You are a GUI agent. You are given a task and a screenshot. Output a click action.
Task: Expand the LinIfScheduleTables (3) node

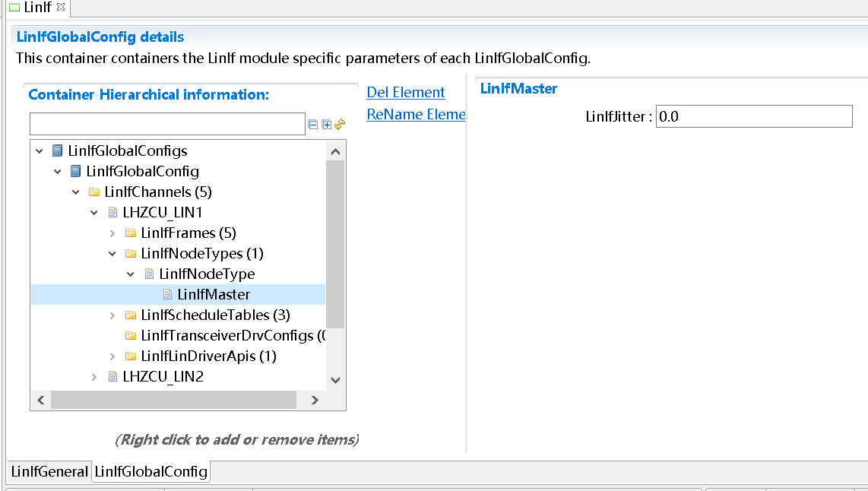(x=112, y=315)
